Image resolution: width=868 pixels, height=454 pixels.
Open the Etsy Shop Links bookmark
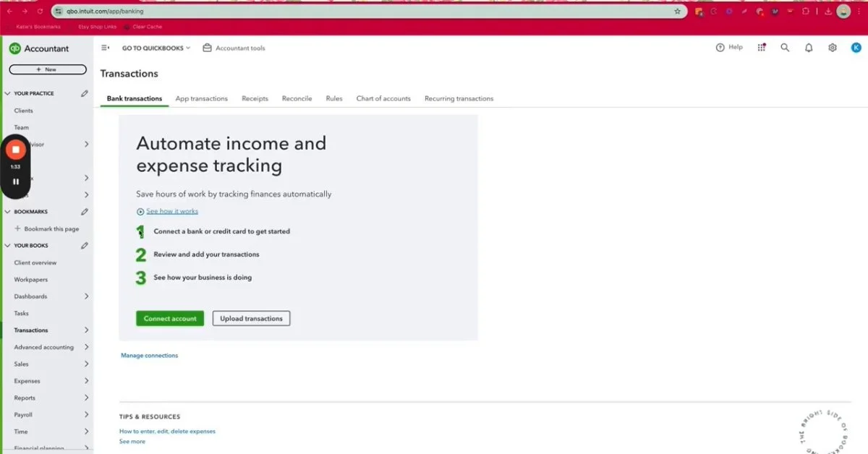click(96, 27)
